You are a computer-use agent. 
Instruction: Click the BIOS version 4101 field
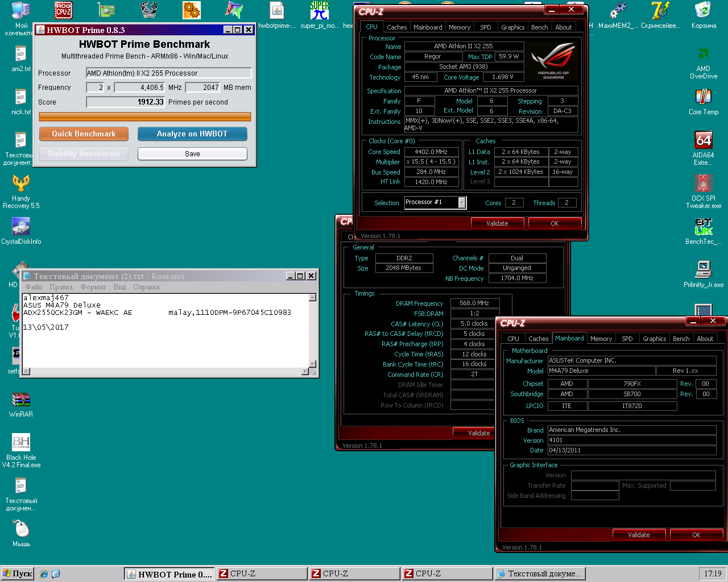(x=632, y=440)
